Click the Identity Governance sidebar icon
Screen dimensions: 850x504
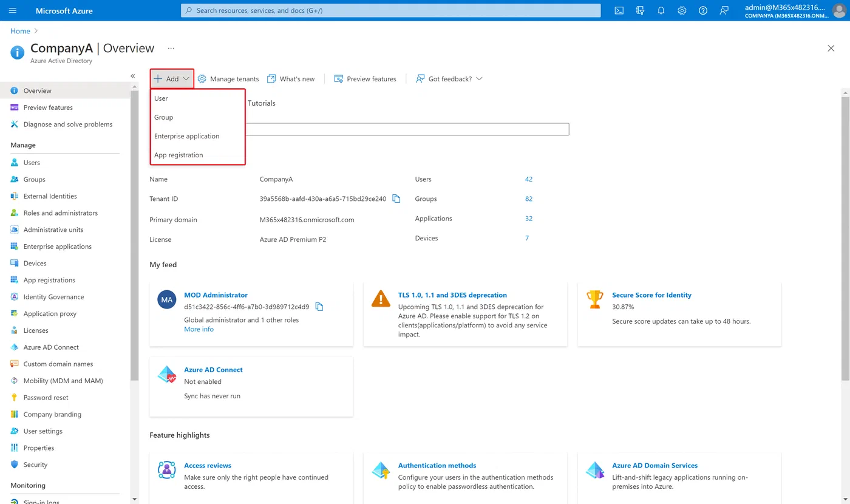pyautogui.click(x=15, y=297)
